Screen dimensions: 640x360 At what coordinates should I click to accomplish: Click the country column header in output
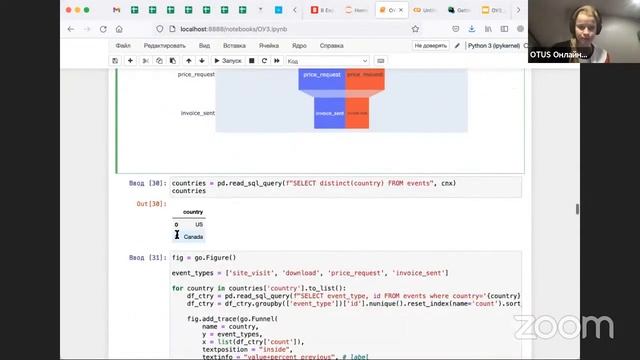tap(193, 212)
